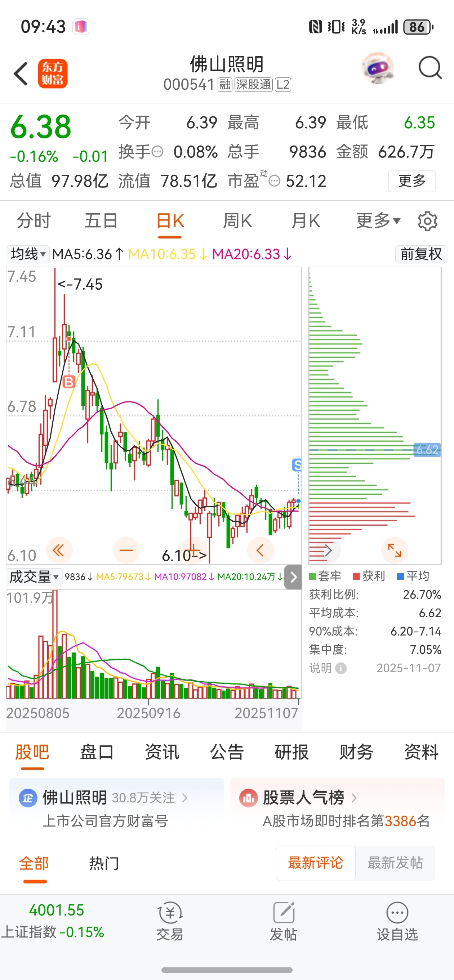The width and height of the screenshot is (454, 980).
Task: Tap the blue 平均 legend swatch
Action: pyautogui.click(x=400, y=576)
